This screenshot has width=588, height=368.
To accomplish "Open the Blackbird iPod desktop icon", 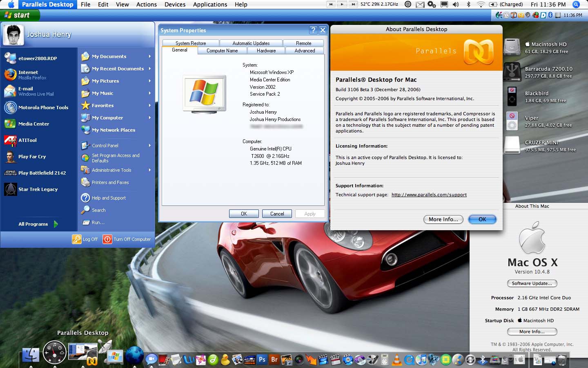I will (512, 96).
